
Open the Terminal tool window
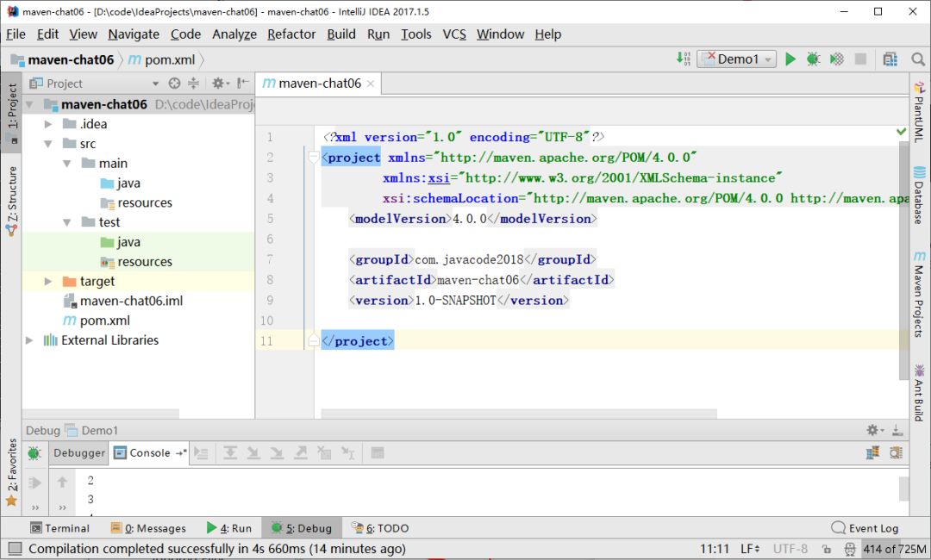[x=59, y=528]
